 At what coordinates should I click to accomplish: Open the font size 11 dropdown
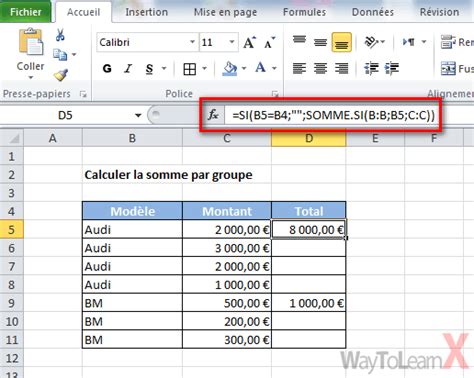pos(232,42)
